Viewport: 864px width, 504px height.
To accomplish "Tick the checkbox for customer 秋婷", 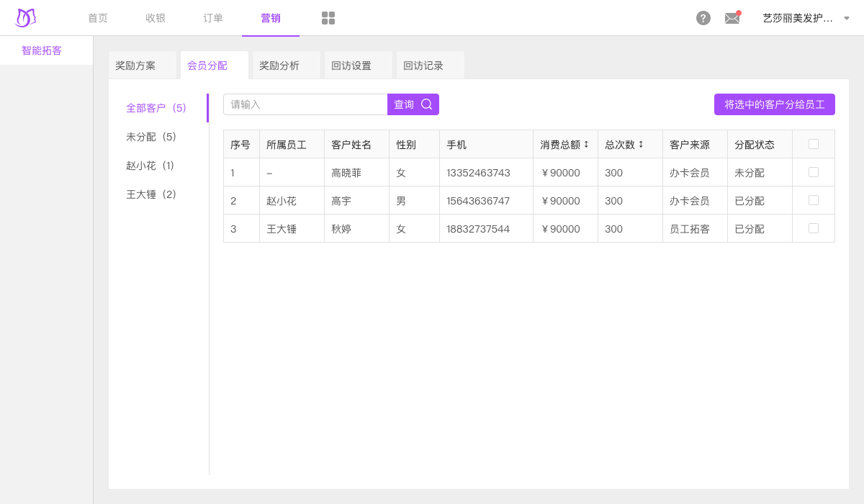I will pyautogui.click(x=814, y=228).
